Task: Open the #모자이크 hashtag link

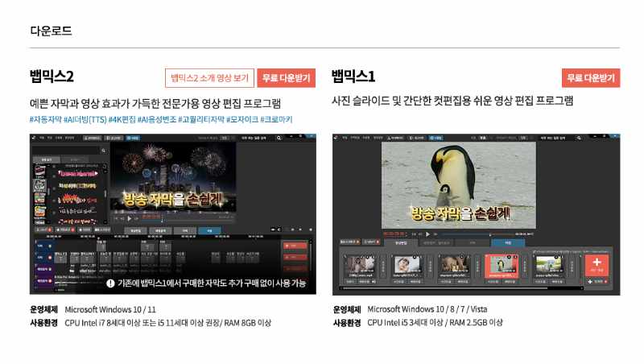Action: (242, 119)
